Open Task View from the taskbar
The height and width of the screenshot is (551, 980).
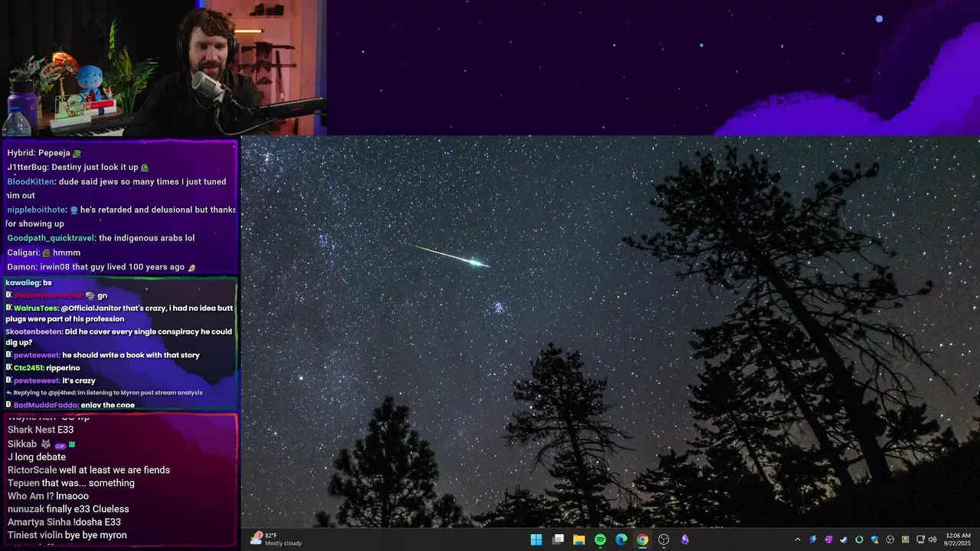[558, 540]
